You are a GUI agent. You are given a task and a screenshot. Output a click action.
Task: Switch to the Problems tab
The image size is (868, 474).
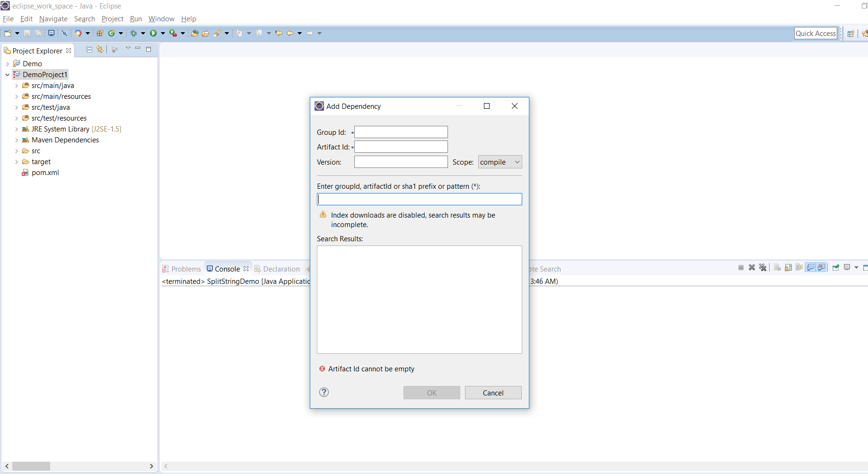click(x=182, y=269)
